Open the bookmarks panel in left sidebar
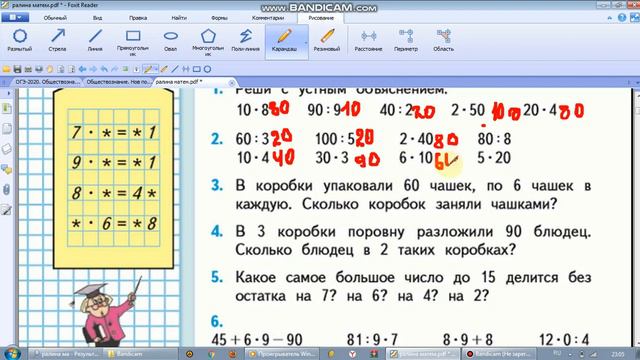Screen dimensions: 640x360 (x=7, y=109)
